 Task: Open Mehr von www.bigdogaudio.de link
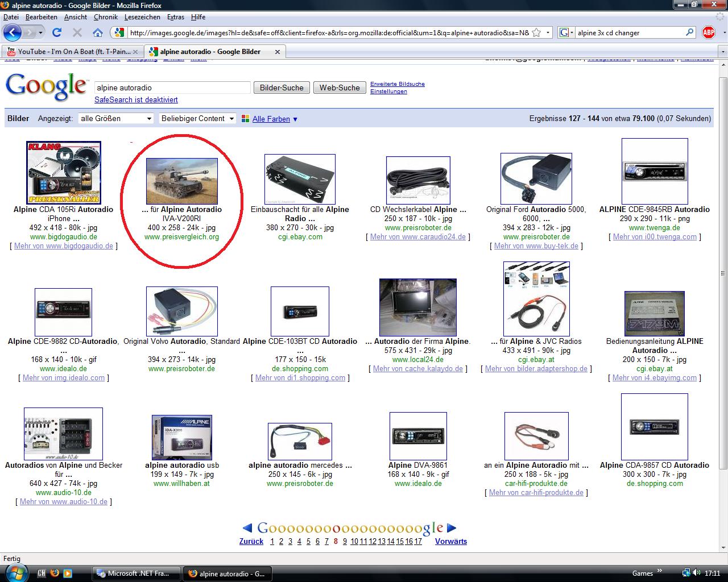click(x=64, y=246)
